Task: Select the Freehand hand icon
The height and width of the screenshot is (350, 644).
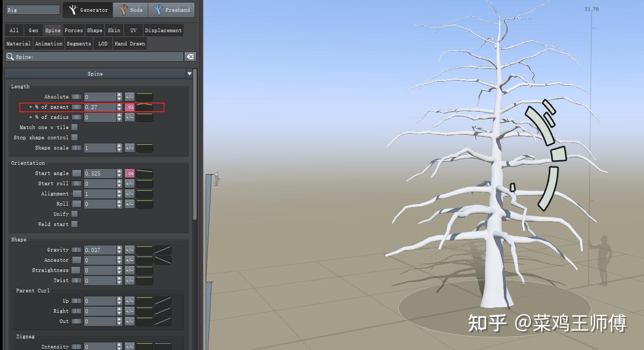Action: 158,9
